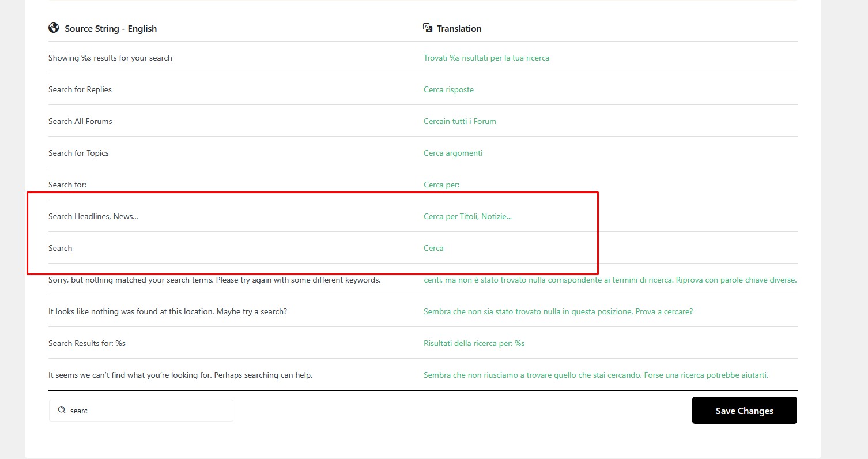Select source string 'Search Results for: %s'
868x459 pixels.
coord(87,343)
